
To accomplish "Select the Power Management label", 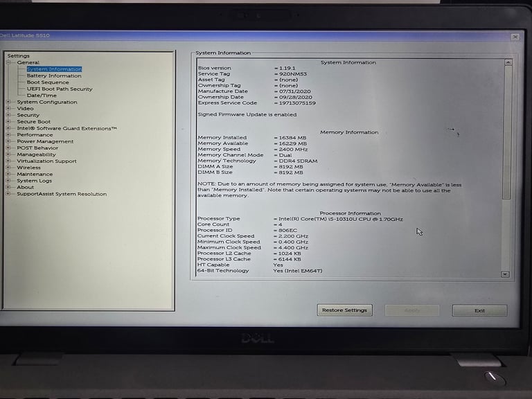I will (x=45, y=141).
